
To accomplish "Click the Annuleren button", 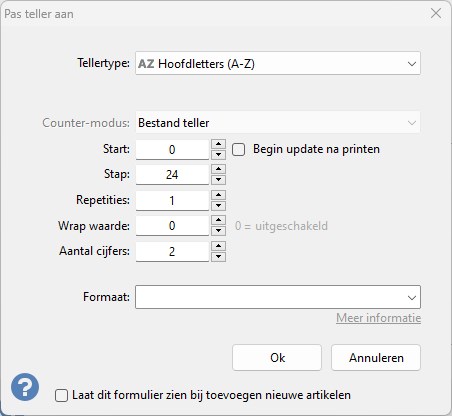I will [376, 358].
